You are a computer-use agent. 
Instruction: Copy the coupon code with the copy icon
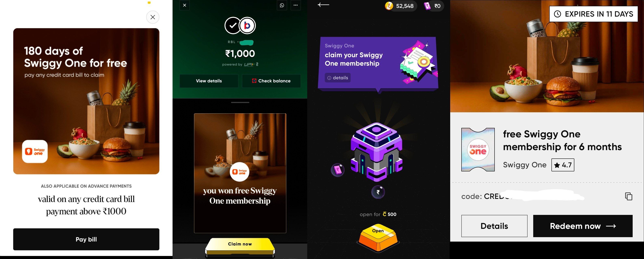click(x=628, y=196)
